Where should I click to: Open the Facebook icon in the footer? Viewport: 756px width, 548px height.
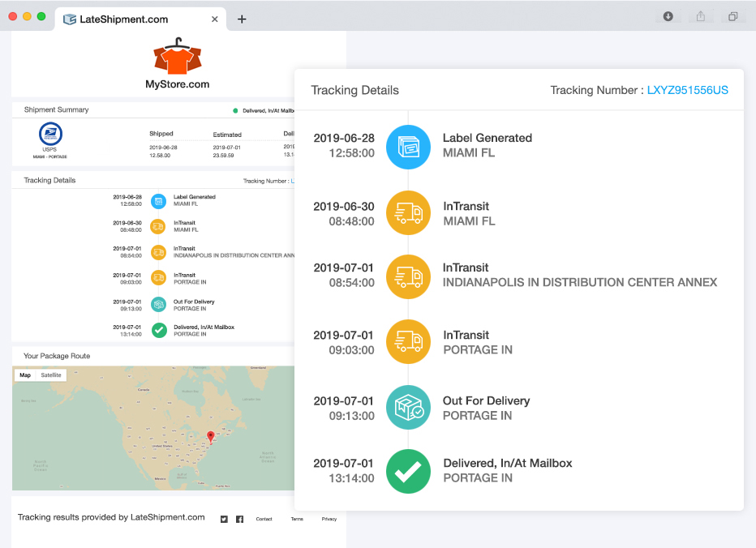pos(239,519)
